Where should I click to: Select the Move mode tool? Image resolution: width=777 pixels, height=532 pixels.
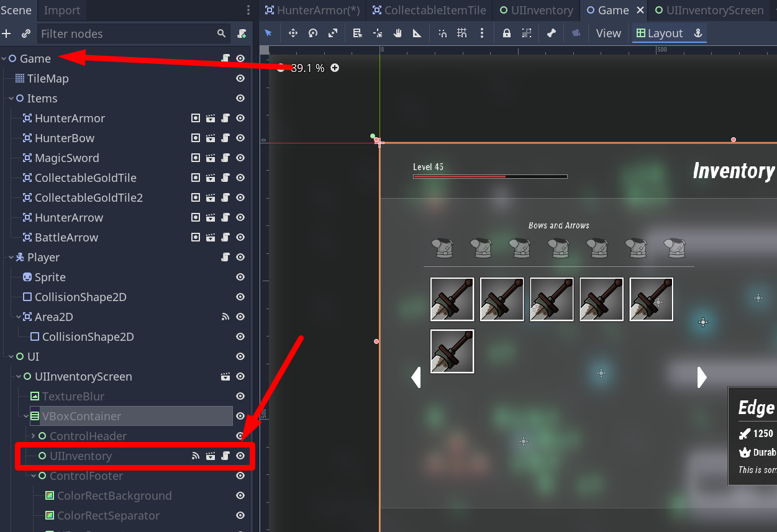pos(293,34)
